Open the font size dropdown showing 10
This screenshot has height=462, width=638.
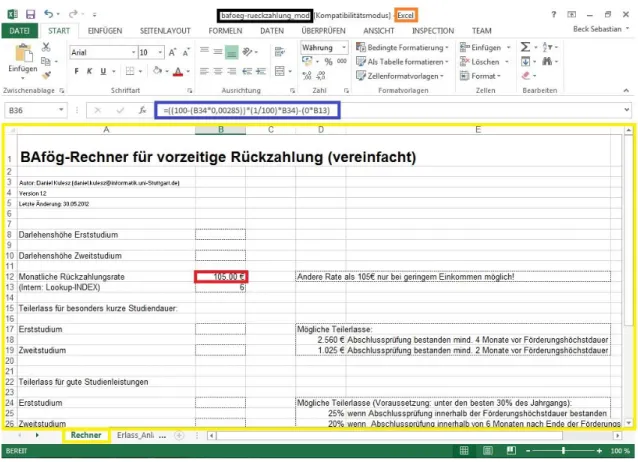coord(160,53)
